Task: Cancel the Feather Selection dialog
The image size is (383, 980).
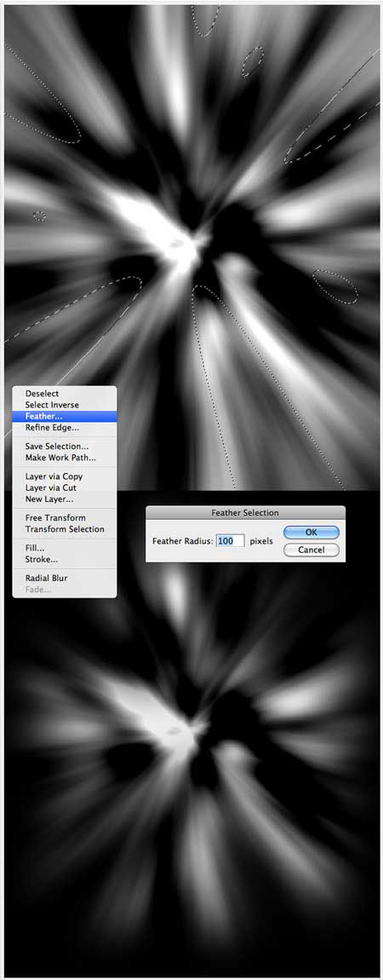Action: (312, 550)
